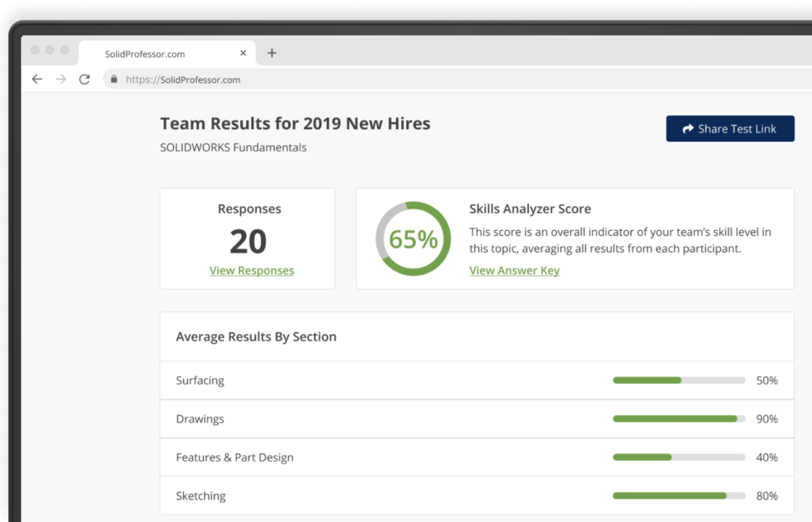Click the browser back arrow
The image size is (812, 522).
click(x=37, y=79)
